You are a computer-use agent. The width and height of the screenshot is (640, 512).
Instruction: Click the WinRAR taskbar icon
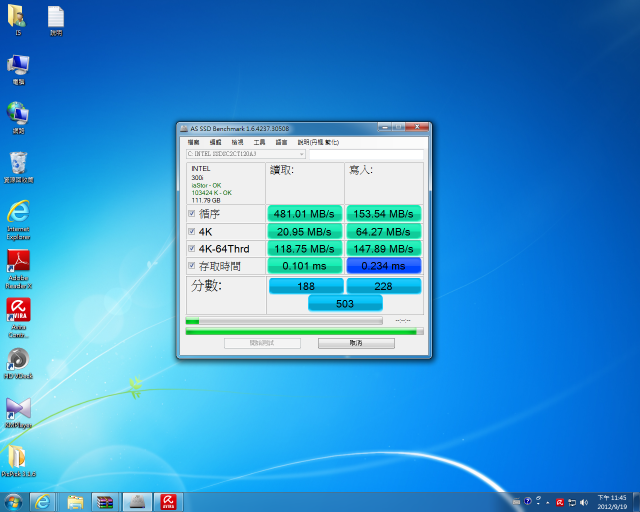pyautogui.click(x=105, y=502)
